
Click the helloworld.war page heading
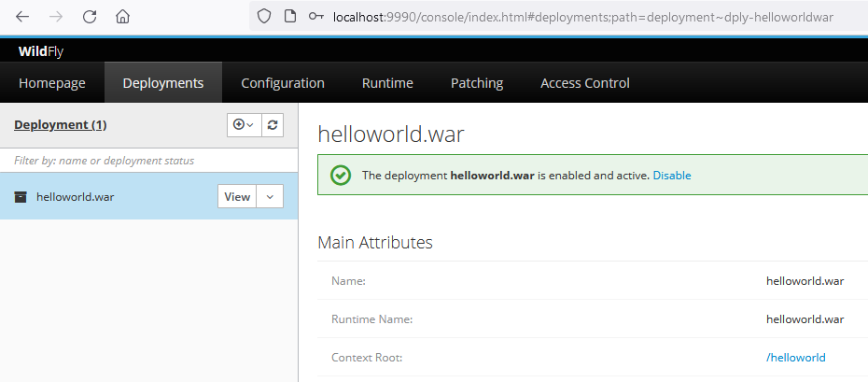click(391, 134)
